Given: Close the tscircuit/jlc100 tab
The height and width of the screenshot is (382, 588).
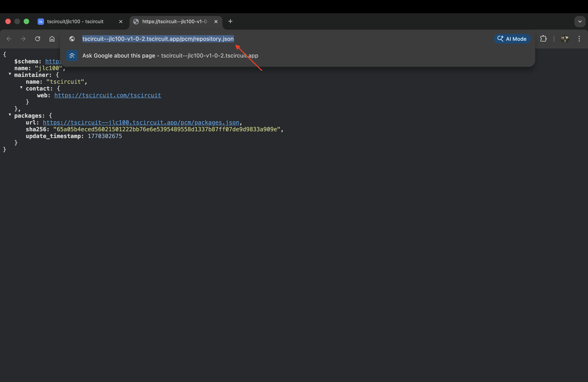Looking at the screenshot, I should pos(121,21).
